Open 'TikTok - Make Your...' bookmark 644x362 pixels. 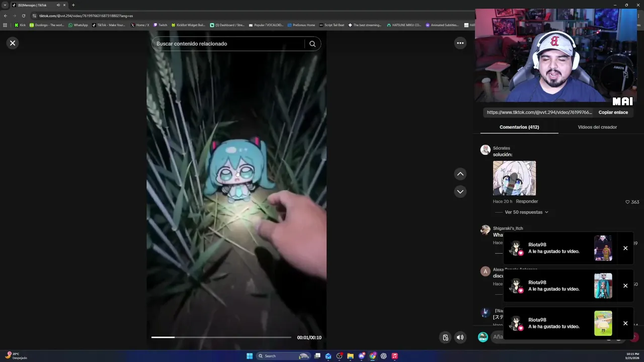pos(109,25)
